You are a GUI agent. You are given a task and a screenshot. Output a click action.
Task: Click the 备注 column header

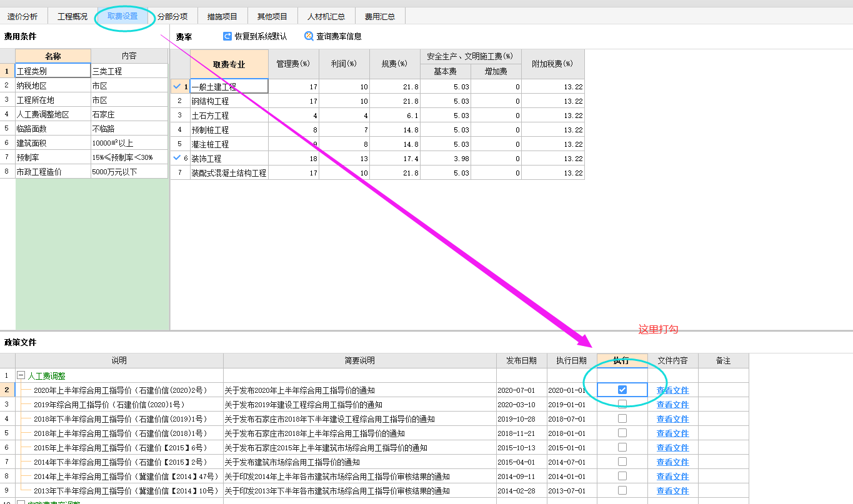coord(724,360)
